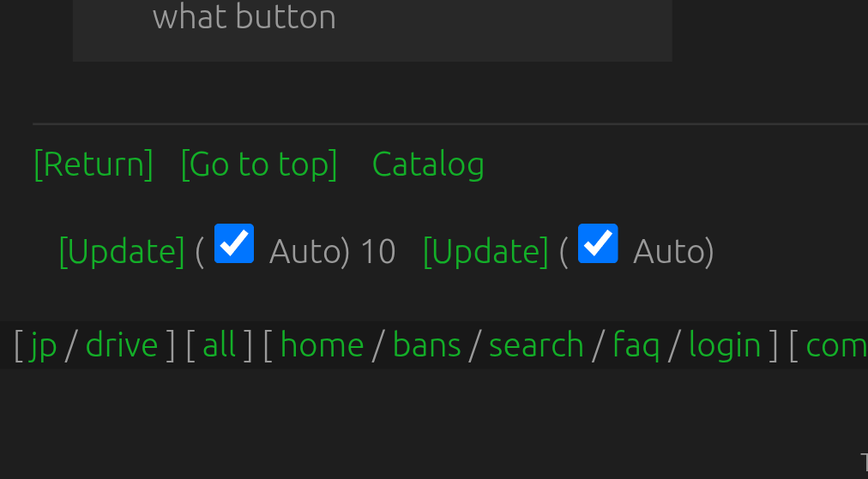Open the jp board link
This screenshot has width=868, height=479.
click(x=43, y=345)
